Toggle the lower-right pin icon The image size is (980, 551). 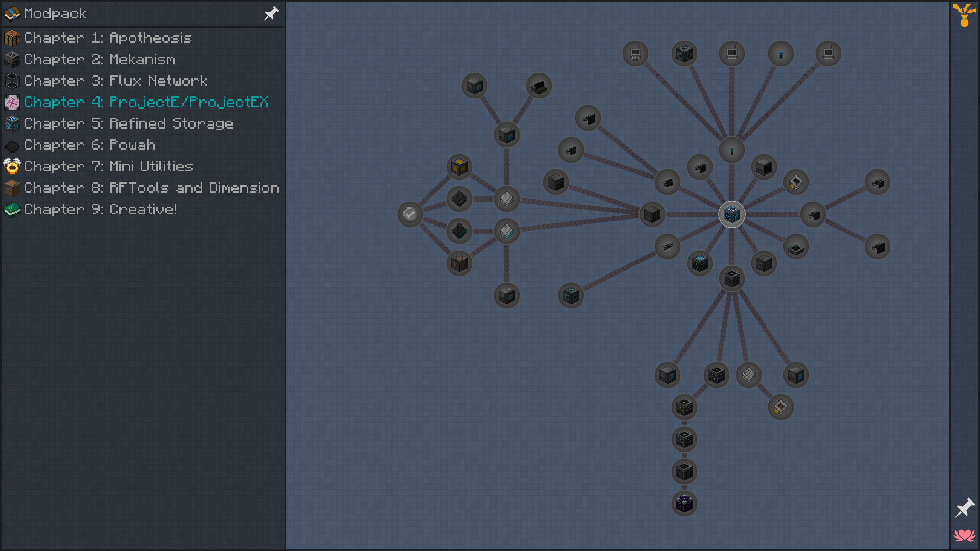(x=964, y=508)
